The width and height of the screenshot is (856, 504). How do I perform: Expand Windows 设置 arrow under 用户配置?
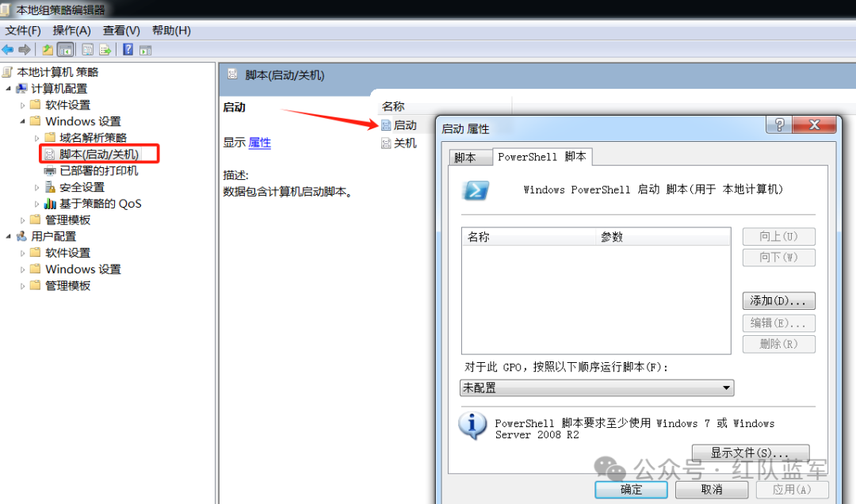click(22, 269)
